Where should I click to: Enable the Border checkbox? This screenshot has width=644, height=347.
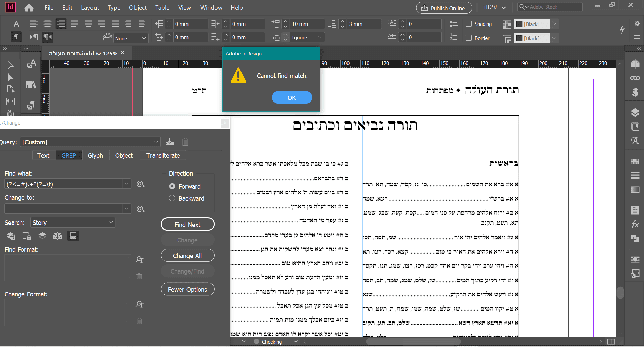click(469, 38)
